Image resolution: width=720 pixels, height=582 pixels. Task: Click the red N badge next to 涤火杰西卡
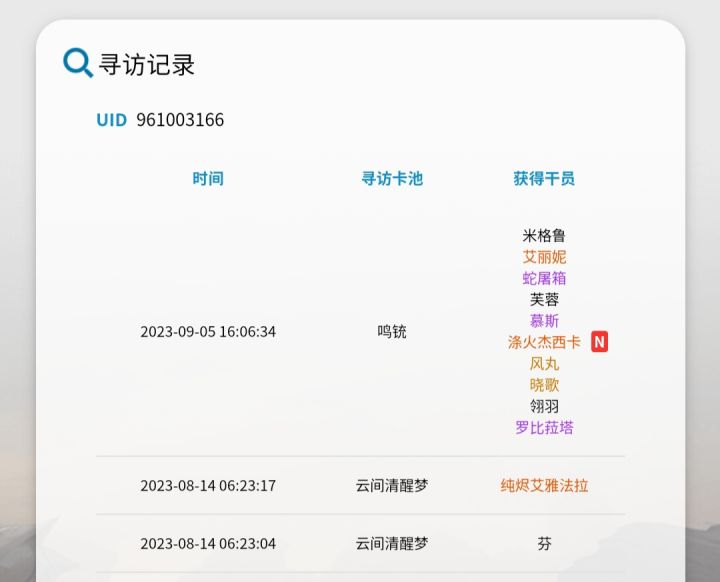pyautogui.click(x=599, y=342)
